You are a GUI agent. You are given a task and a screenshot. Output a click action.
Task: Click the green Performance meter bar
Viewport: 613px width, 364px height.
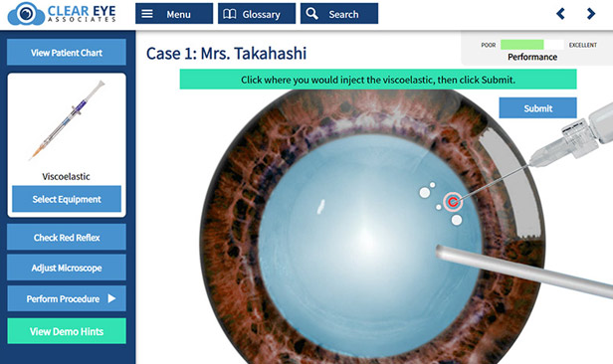(x=521, y=45)
